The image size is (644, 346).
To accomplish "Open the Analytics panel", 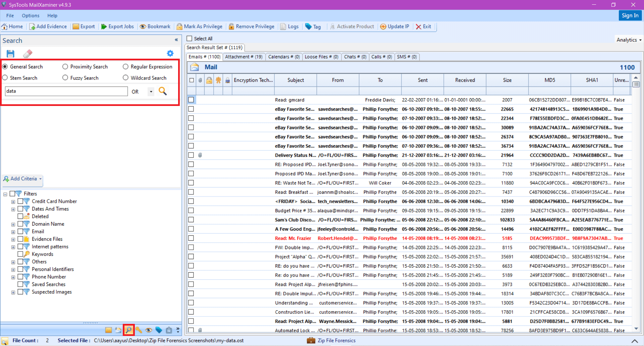I will (627, 39).
